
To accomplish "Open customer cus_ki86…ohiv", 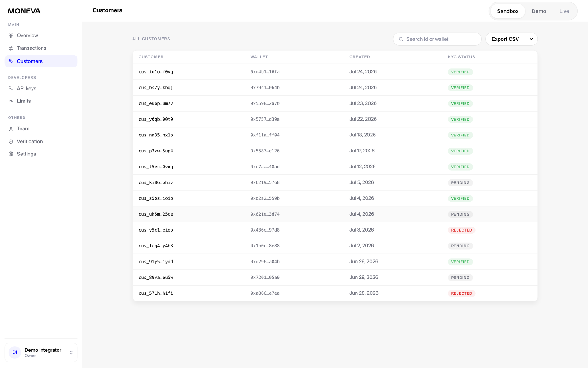I will [335, 182].
